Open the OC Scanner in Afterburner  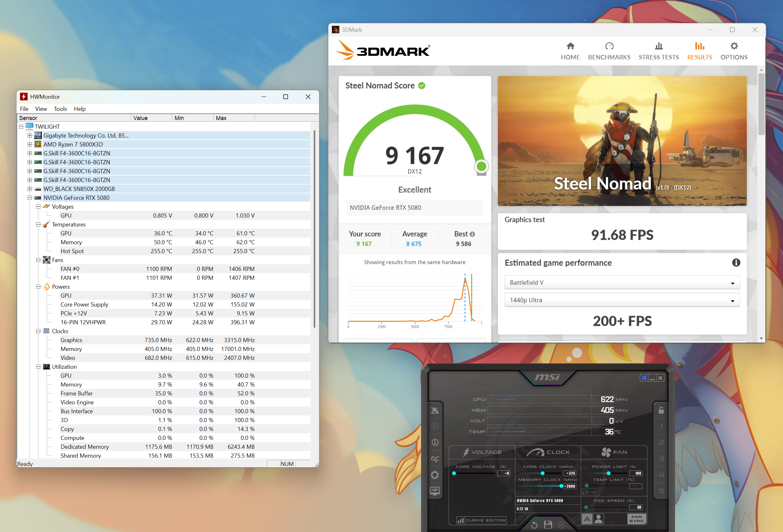[x=435, y=459]
